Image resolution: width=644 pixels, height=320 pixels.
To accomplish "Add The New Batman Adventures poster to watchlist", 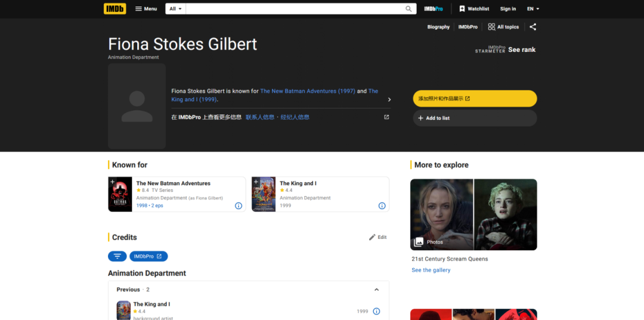I will point(113,182).
